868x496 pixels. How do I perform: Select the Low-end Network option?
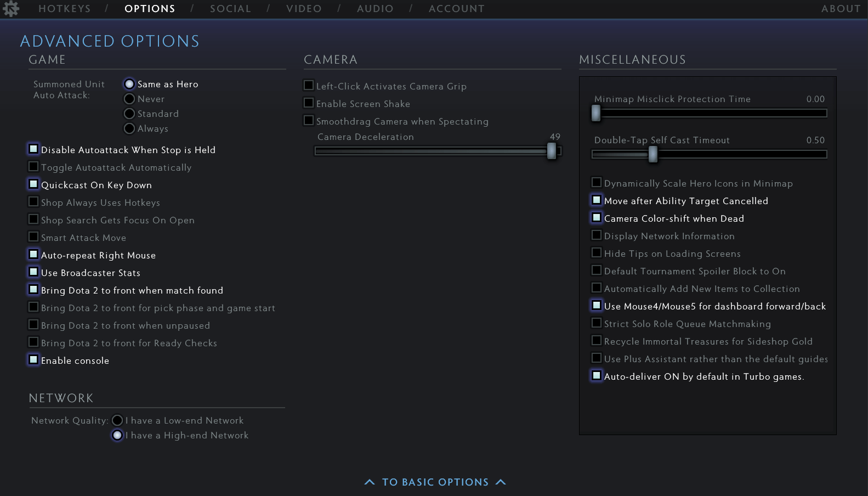tap(117, 420)
